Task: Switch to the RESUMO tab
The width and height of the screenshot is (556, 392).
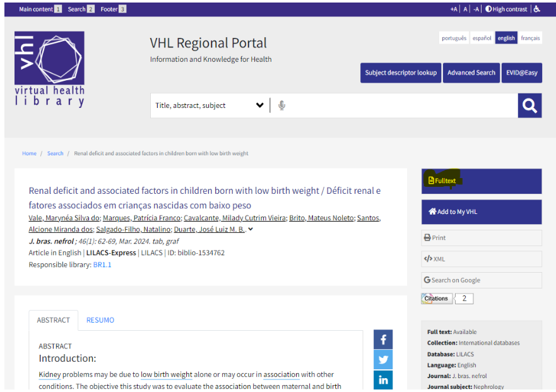Action: tap(100, 320)
